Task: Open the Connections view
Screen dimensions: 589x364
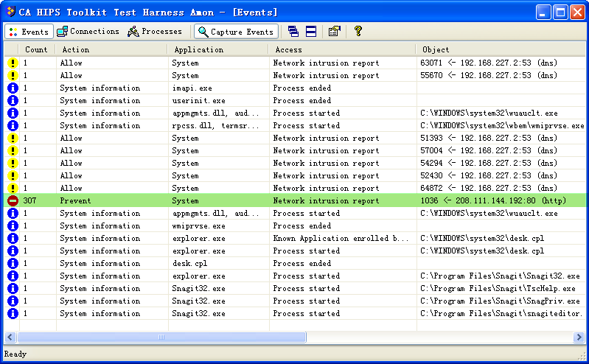Action: [x=88, y=32]
